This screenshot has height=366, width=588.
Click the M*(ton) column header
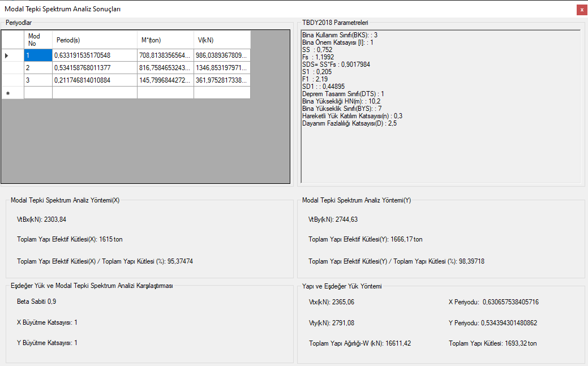(165, 40)
